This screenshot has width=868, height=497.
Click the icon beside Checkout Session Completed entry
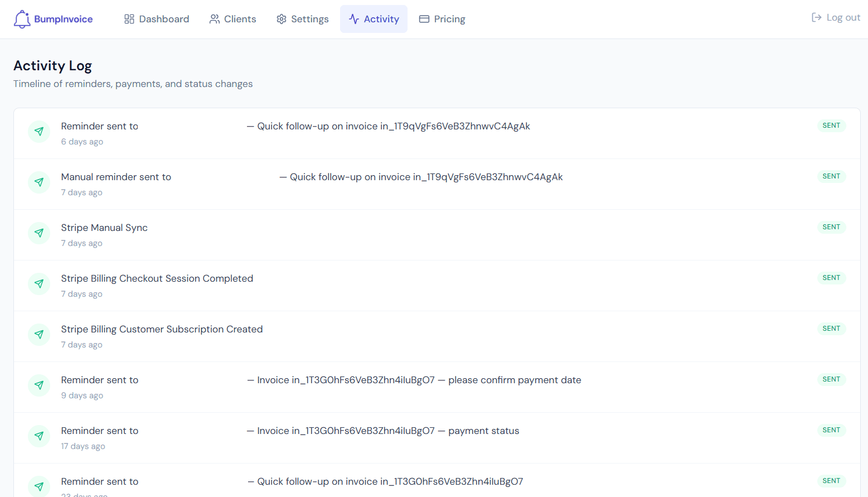[x=39, y=284]
